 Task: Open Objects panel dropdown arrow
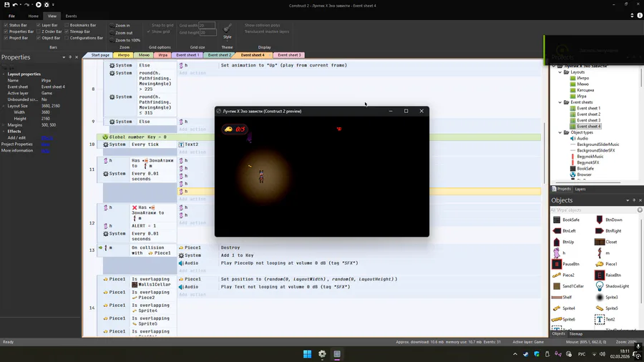628,200
